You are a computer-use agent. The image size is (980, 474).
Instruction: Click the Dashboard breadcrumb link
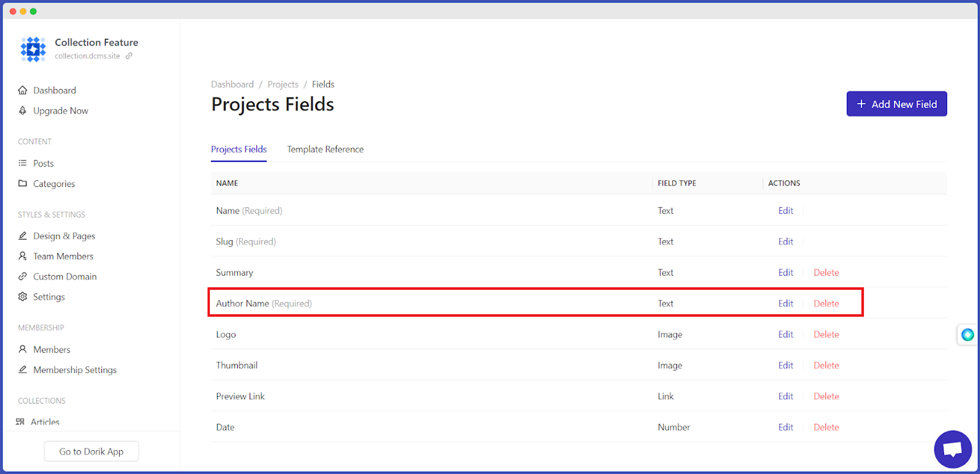232,84
